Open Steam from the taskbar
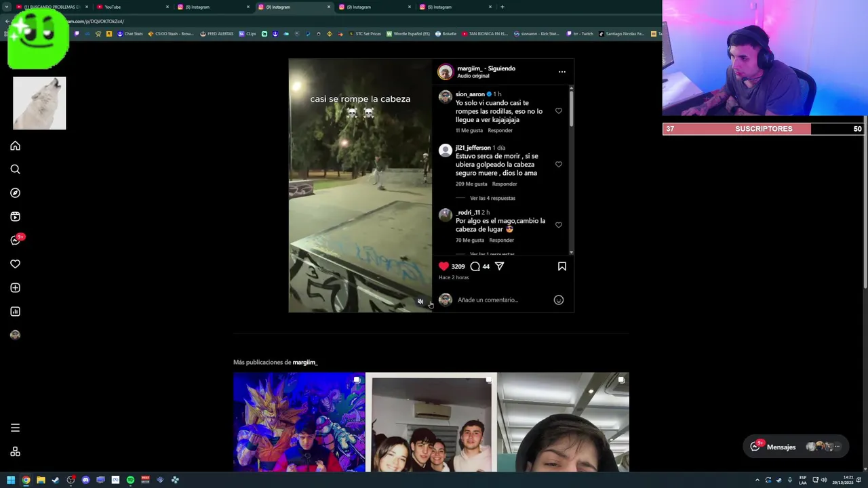The height and width of the screenshot is (488, 868). (x=56, y=480)
